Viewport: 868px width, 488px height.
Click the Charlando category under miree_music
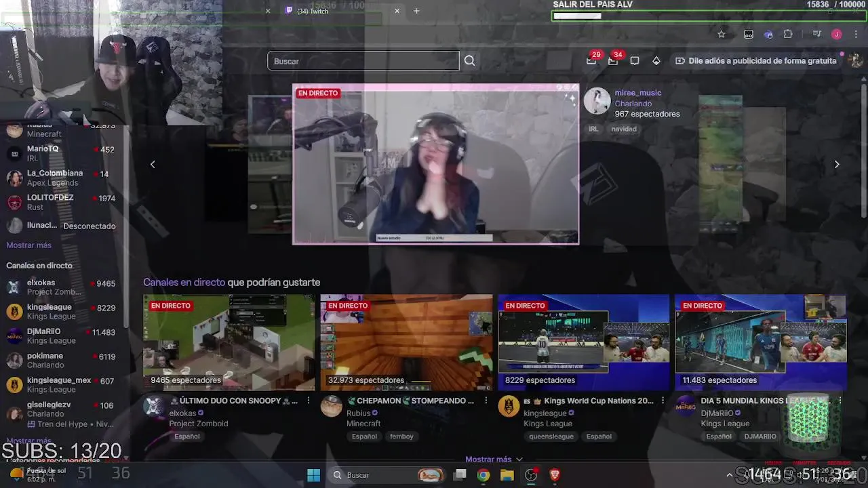(633, 104)
